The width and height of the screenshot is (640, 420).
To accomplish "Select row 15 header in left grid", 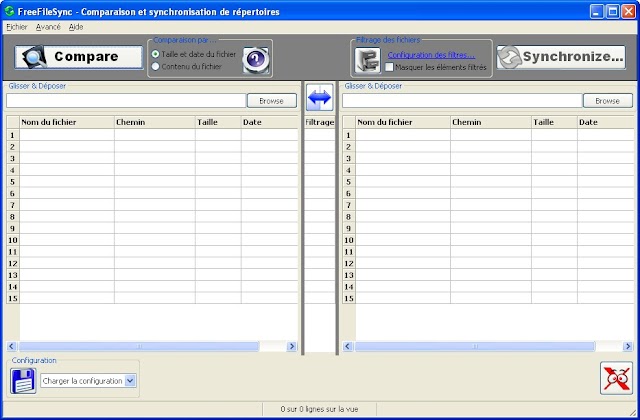I will [x=13, y=298].
